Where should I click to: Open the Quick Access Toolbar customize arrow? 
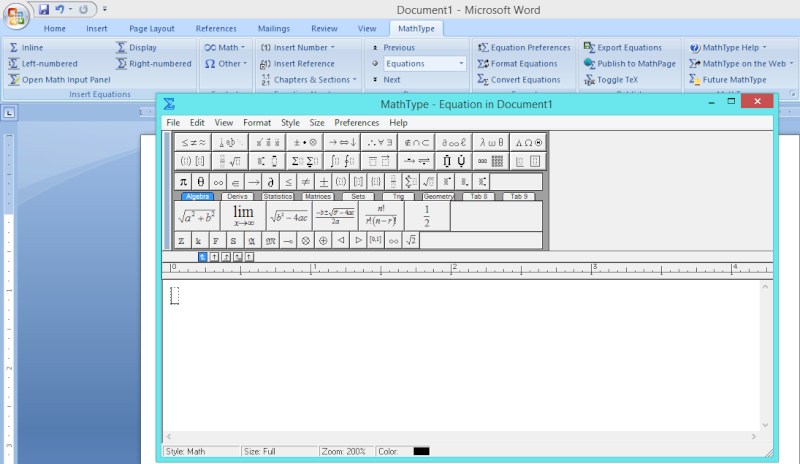105,9
